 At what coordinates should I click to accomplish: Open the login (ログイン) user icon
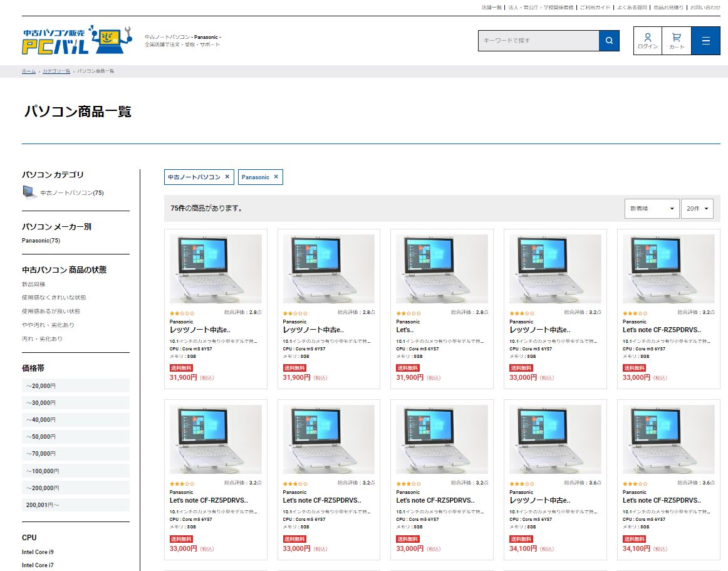648,40
